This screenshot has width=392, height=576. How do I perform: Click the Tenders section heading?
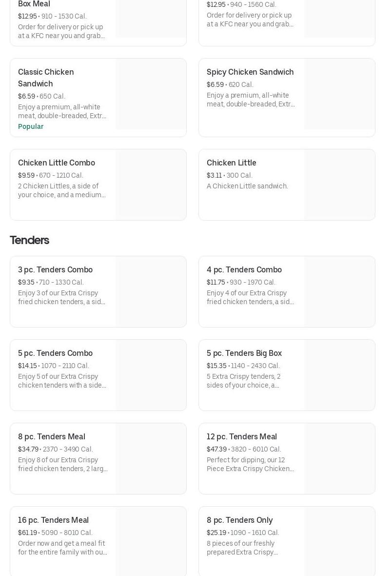coord(29,240)
